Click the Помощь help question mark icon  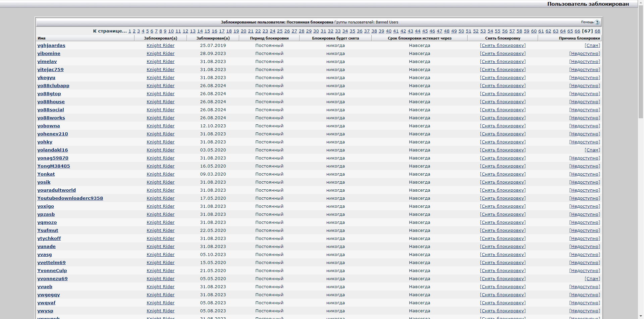(597, 22)
